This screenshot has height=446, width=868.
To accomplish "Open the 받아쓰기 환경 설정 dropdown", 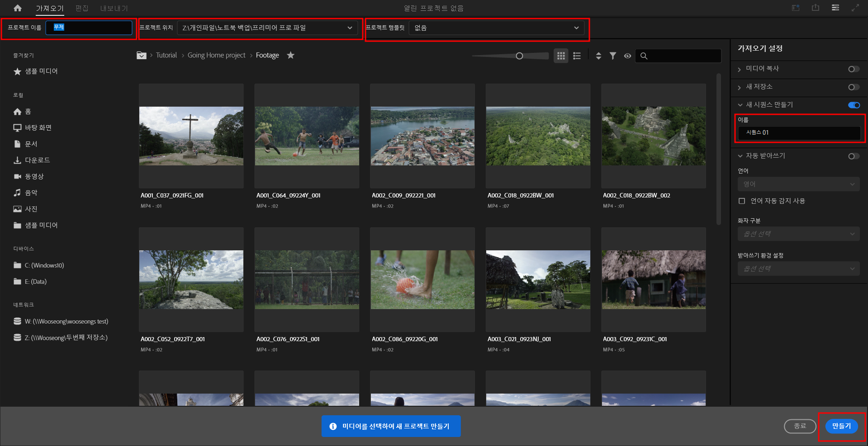I will tap(798, 268).
